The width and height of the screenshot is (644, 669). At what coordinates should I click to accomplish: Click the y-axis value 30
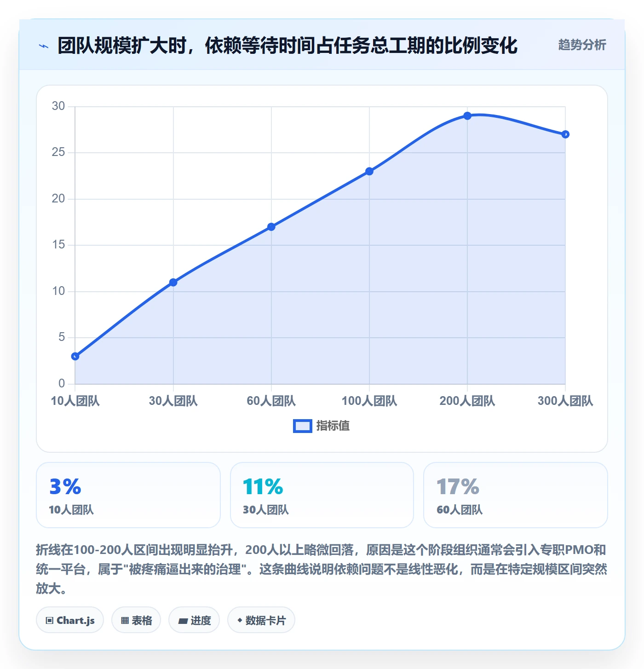tap(58, 106)
